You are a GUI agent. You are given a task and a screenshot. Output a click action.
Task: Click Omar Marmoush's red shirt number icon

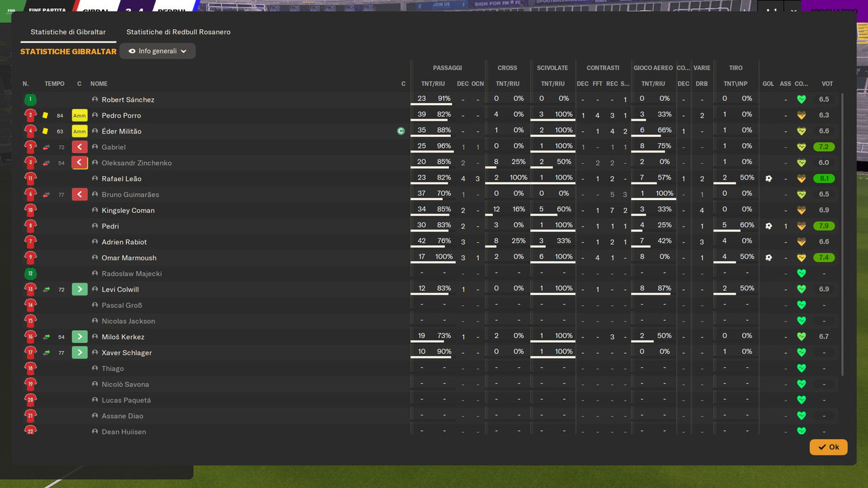(30, 258)
